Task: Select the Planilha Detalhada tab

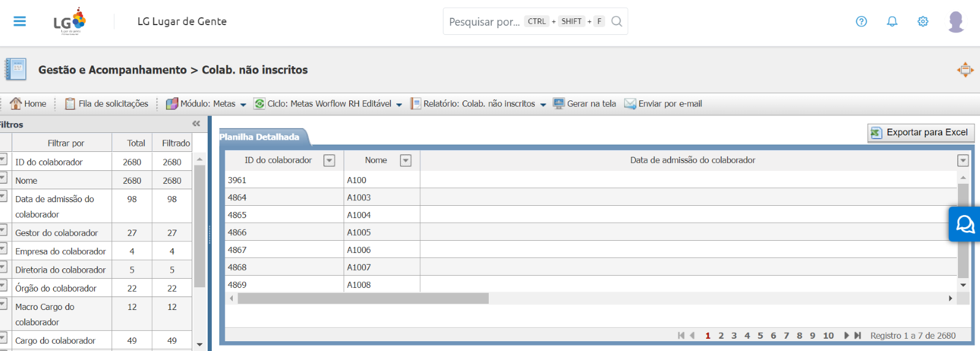Action: (263, 137)
